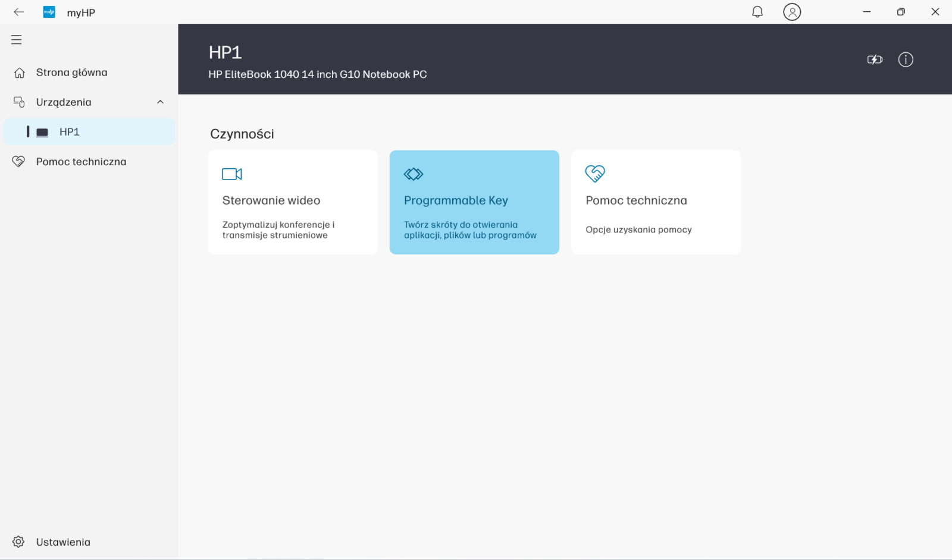Viewport: 952px width, 560px height.
Task: Open the Sterowanie wideo card
Action: pos(293,202)
